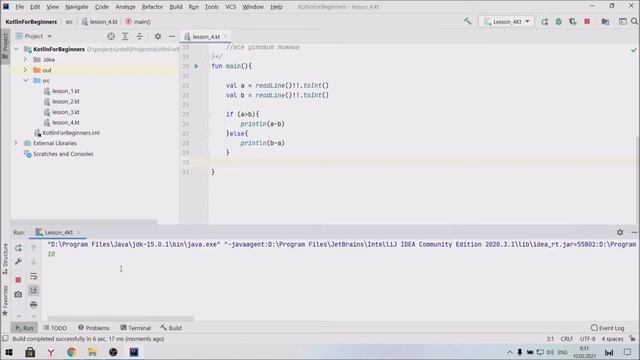
Task: Rerun Lesson_4Kt from the top toolbar
Action: point(544,21)
